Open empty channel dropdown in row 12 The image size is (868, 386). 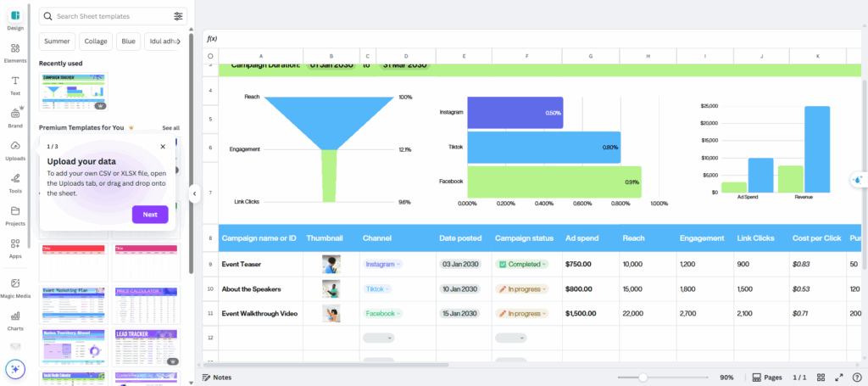[379, 338]
